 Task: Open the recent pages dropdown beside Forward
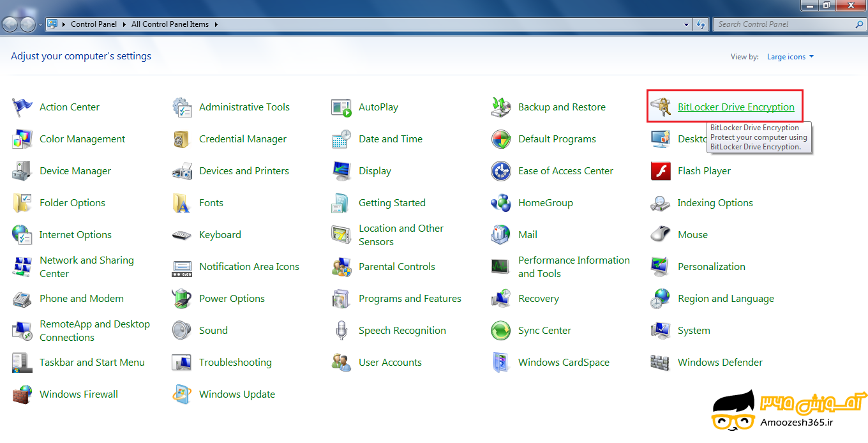[41, 25]
